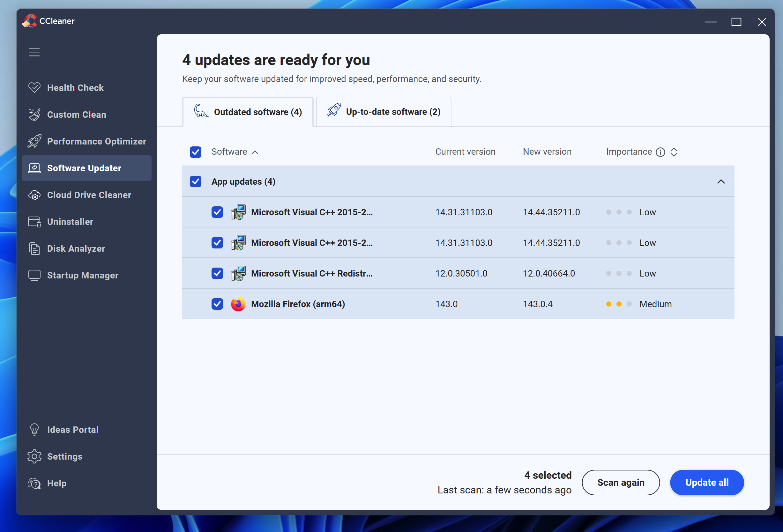Collapse the App updates section chevron
This screenshot has height=532, width=783.
tap(721, 182)
